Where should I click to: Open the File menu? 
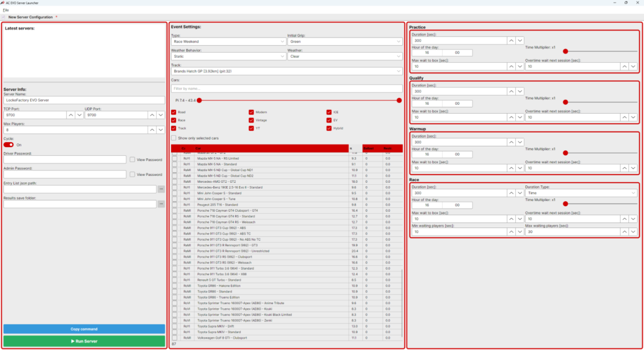point(6,10)
